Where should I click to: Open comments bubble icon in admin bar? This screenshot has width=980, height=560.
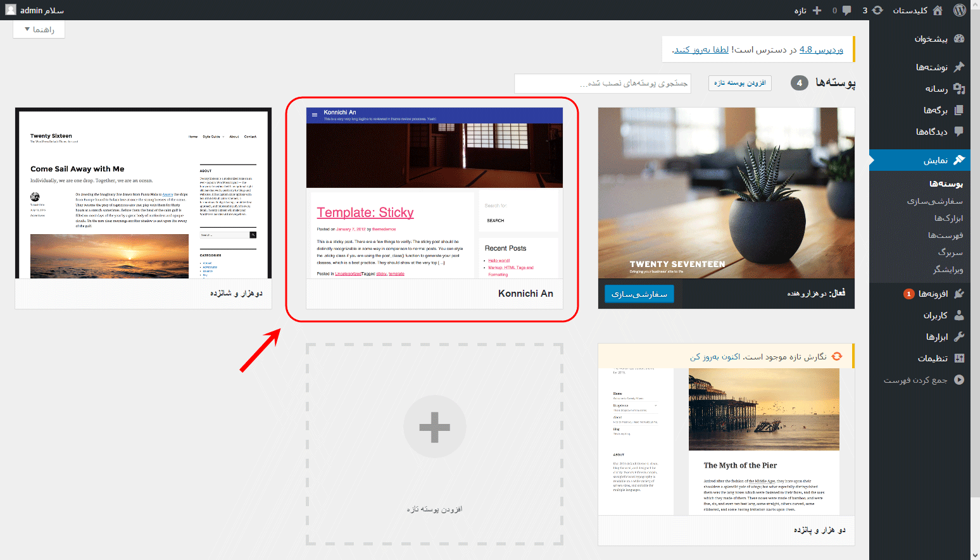pos(846,10)
